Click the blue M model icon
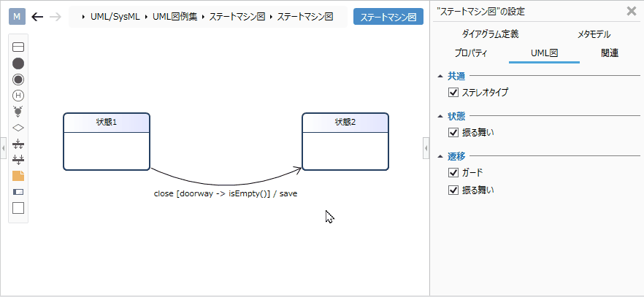644x297 pixels. pyautogui.click(x=18, y=17)
